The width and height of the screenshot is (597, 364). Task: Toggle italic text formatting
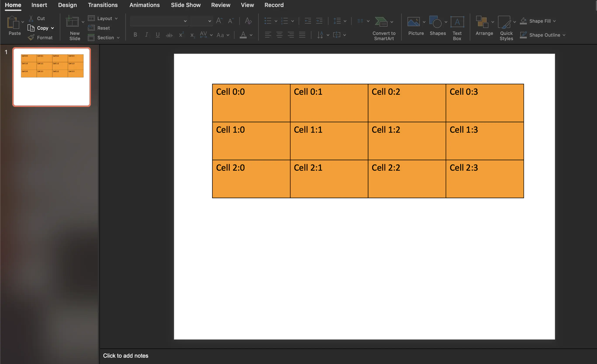(146, 35)
